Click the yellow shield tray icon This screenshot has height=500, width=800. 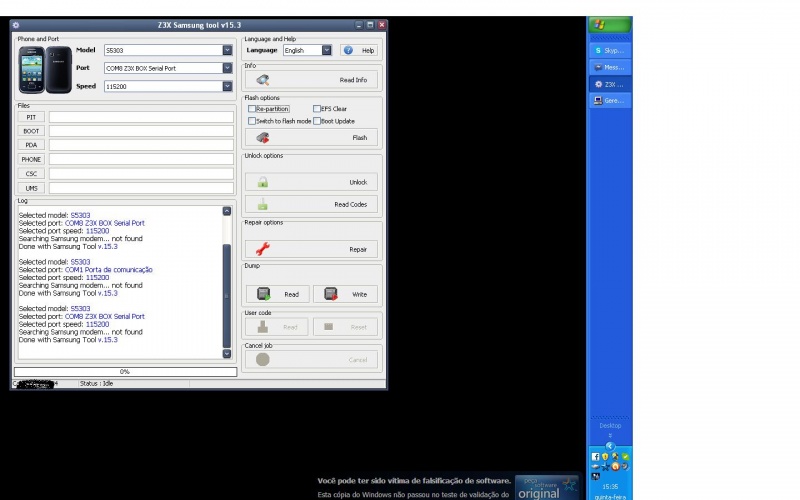tap(605, 457)
